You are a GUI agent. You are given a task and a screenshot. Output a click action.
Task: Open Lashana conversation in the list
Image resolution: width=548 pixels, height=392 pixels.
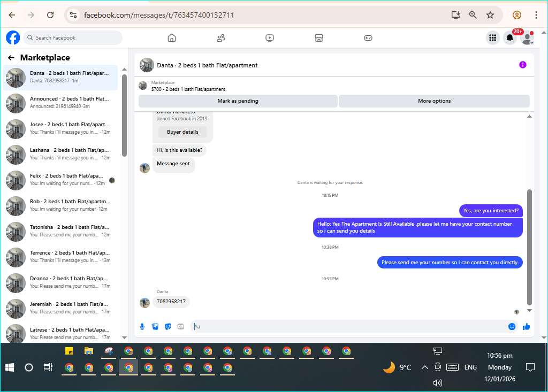60,154
